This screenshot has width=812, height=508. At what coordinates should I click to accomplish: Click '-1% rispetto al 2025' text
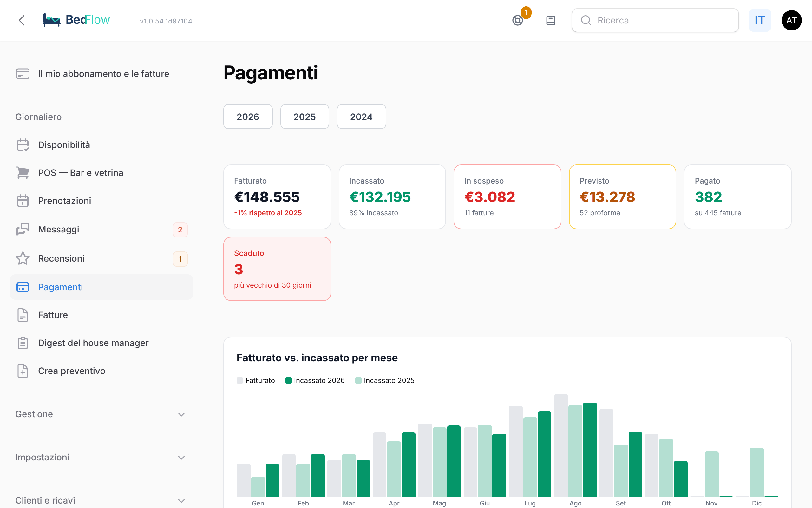pyautogui.click(x=268, y=213)
